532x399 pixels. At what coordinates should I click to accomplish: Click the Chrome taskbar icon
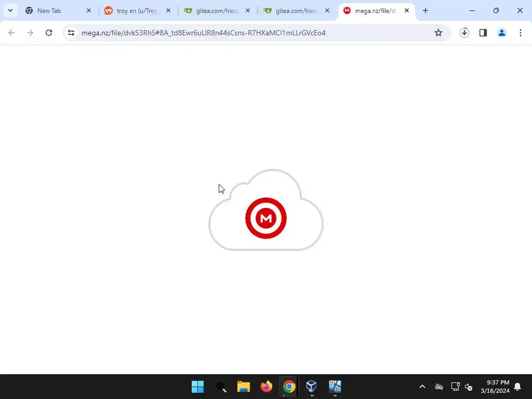click(x=289, y=387)
